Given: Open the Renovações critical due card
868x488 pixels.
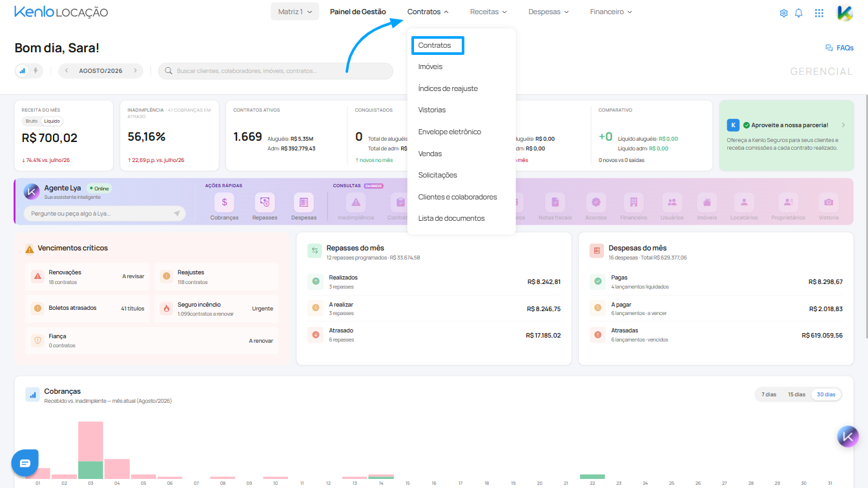Looking at the screenshot, I should (x=87, y=276).
